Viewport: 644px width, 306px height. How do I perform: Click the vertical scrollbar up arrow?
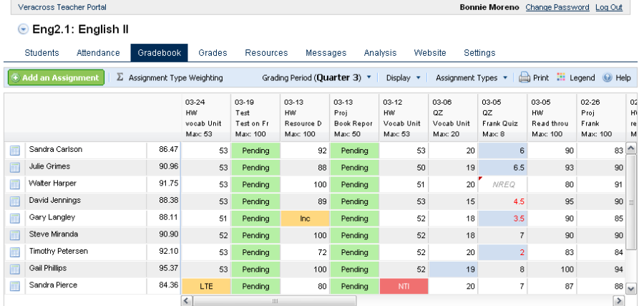pos(631,148)
